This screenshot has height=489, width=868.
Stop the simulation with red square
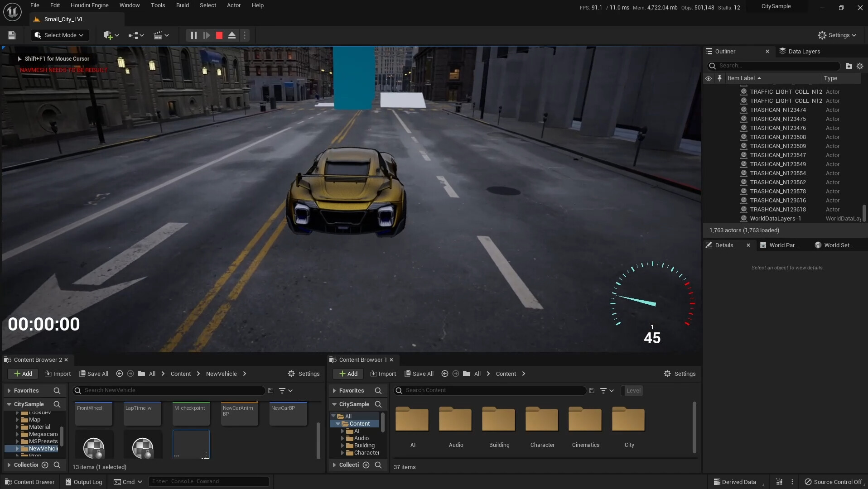coord(219,35)
